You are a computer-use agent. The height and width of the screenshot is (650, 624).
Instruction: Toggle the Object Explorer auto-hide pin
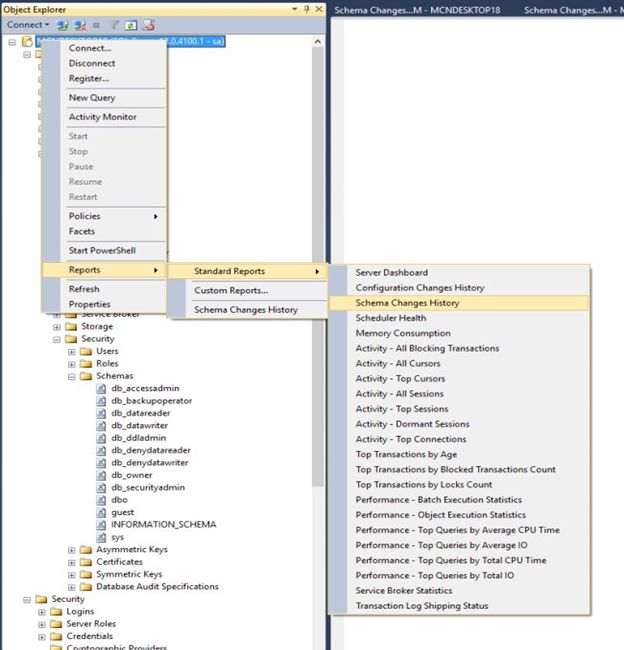(307, 9)
